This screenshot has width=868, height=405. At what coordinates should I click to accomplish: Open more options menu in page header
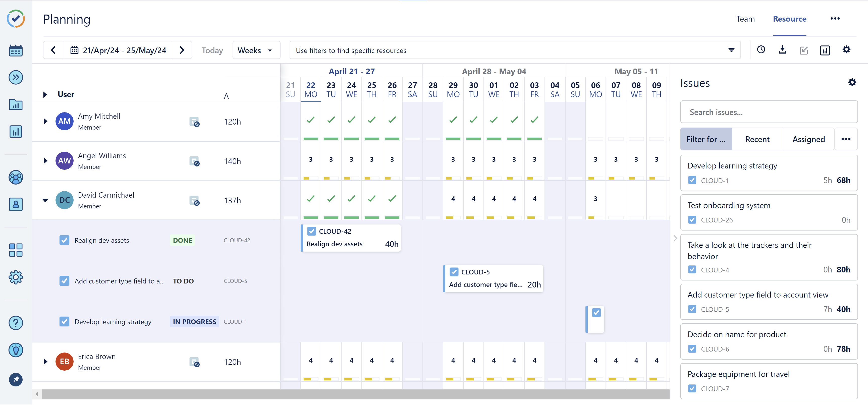pyautogui.click(x=835, y=19)
